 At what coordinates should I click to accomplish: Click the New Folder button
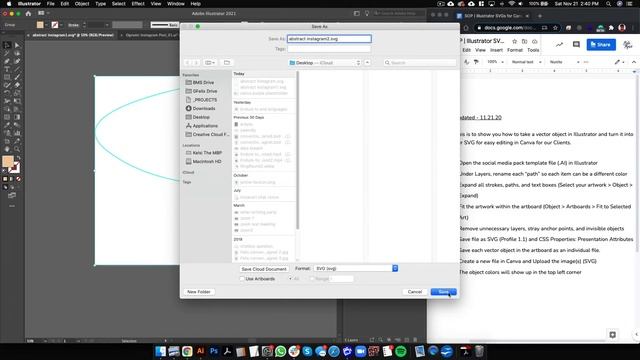[198, 292]
